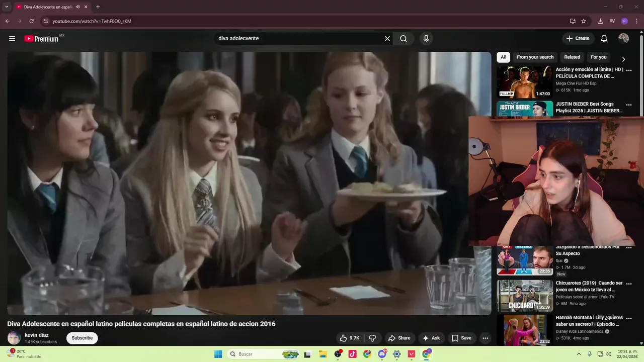Like the video with thumbs up
The width and height of the screenshot is (644, 362).
[350, 338]
